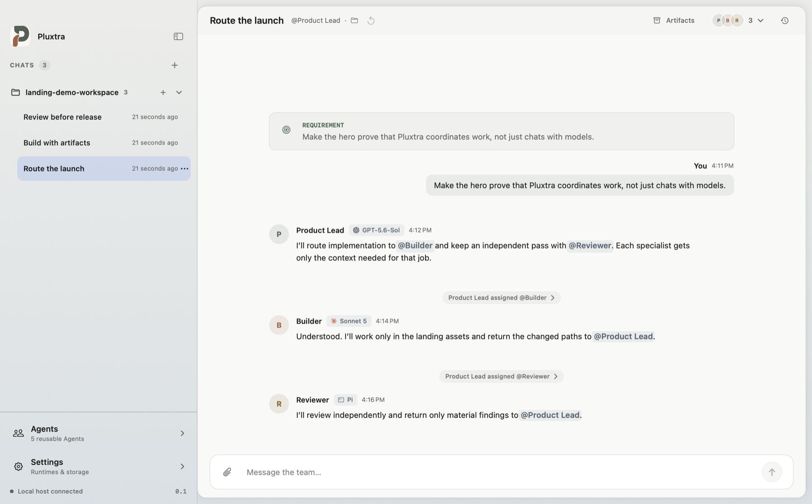Click the 4:14 PM timestamp

tap(387, 321)
